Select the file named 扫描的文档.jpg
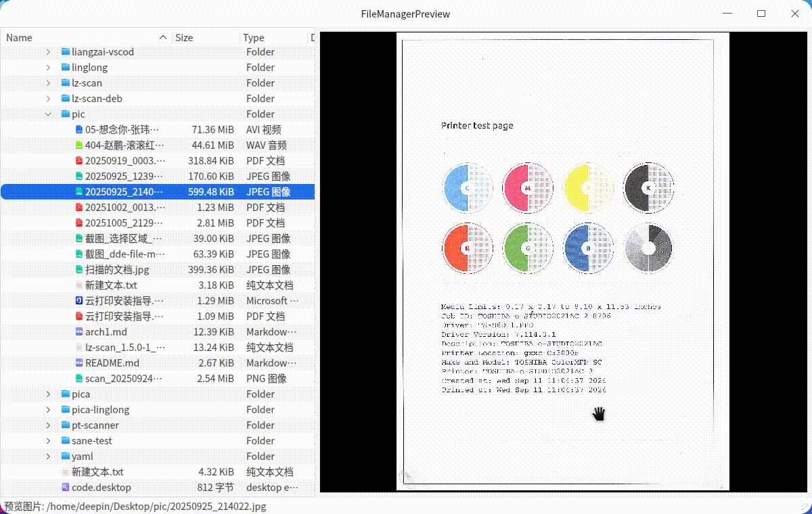This screenshot has width=812, height=514. click(117, 270)
